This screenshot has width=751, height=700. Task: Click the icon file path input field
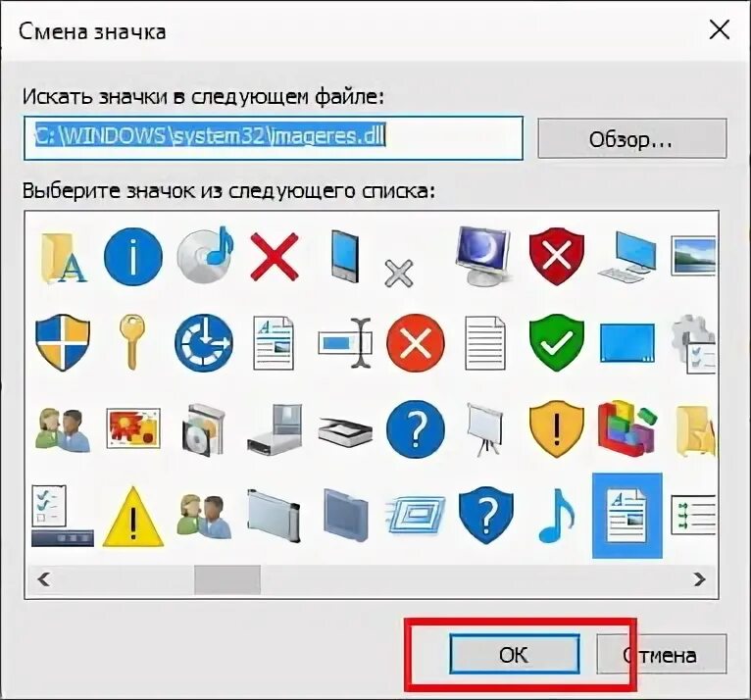pyautogui.click(x=273, y=138)
